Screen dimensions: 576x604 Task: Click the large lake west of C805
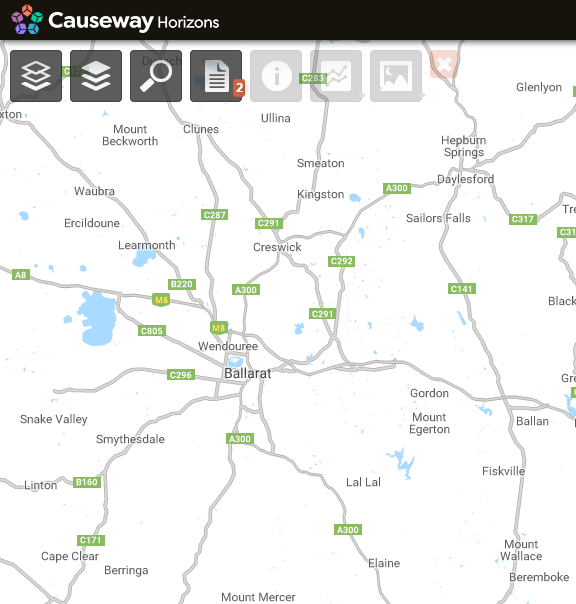click(97, 318)
